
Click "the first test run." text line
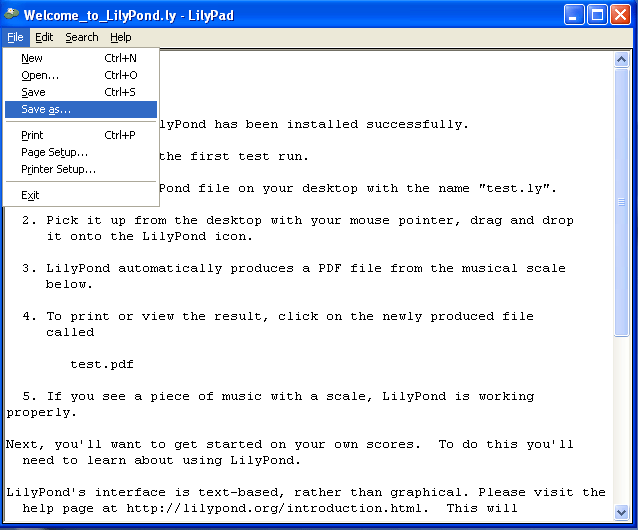click(x=234, y=156)
